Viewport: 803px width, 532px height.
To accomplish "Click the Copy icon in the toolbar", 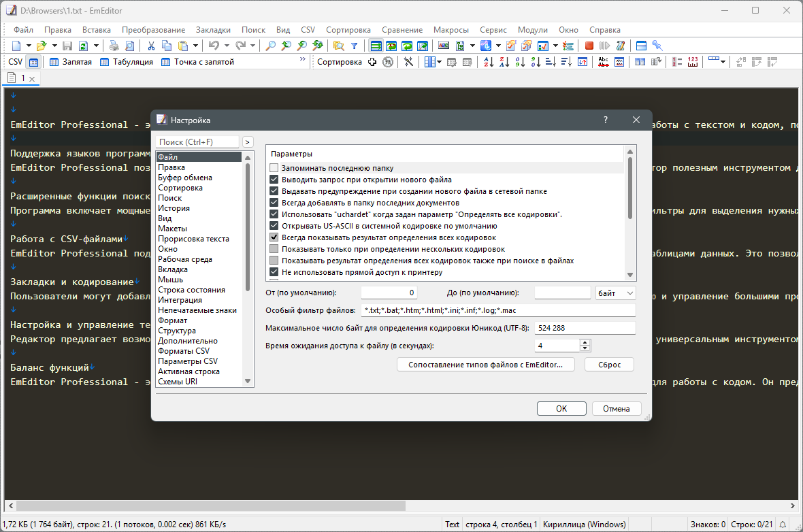I will pyautogui.click(x=167, y=46).
